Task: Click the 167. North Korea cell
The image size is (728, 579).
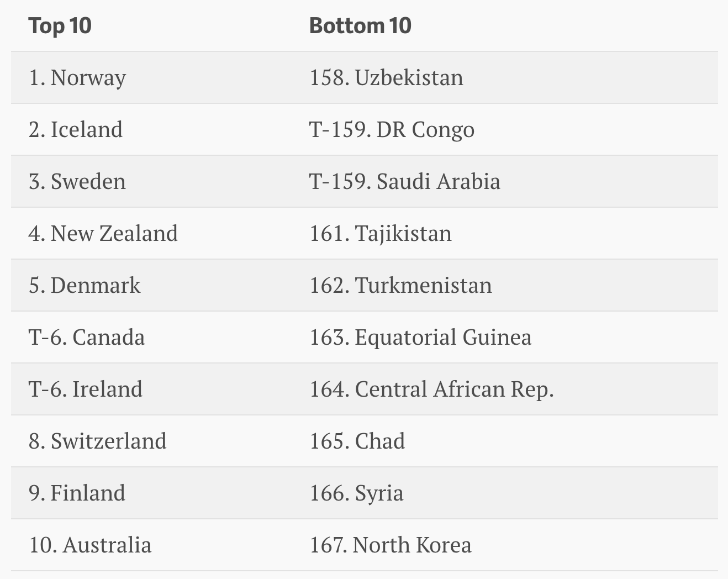Action: [x=391, y=545]
